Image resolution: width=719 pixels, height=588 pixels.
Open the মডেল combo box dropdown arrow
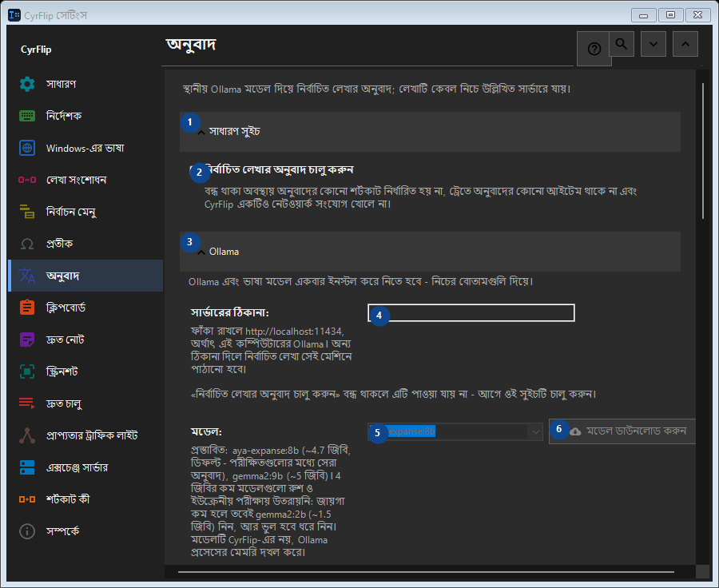[535, 432]
